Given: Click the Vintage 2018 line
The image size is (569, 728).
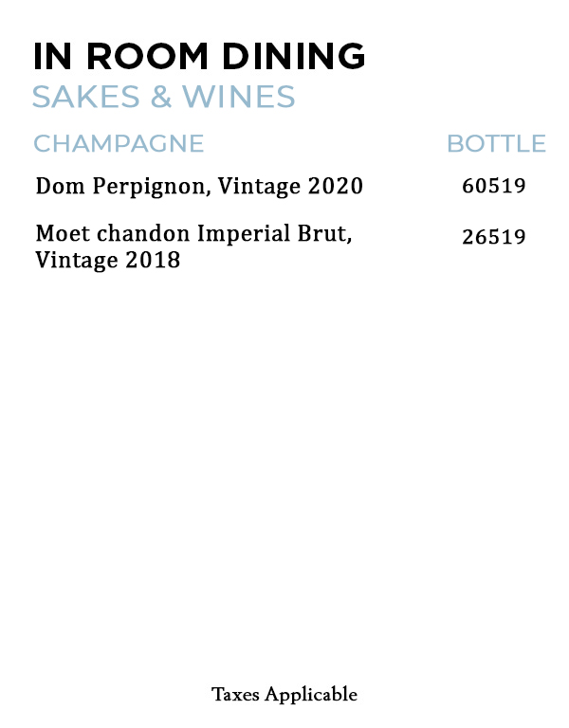Looking at the screenshot, I should click(x=107, y=260).
